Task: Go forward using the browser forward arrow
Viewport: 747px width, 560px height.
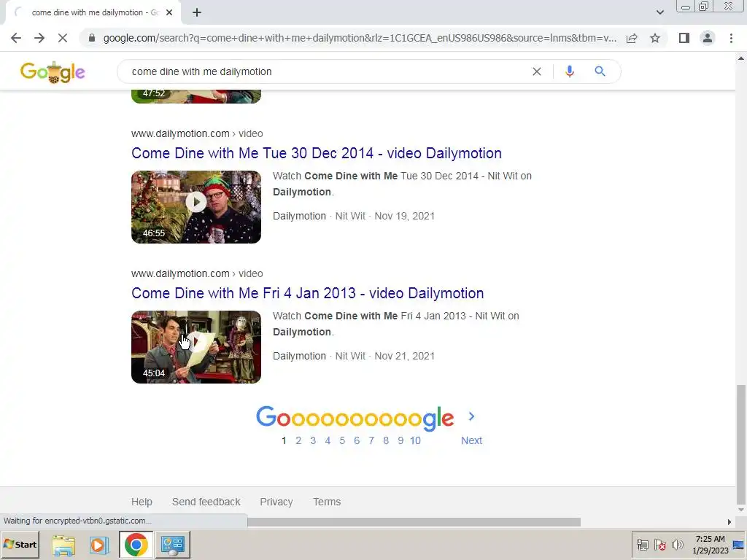Action: pos(39,38)
